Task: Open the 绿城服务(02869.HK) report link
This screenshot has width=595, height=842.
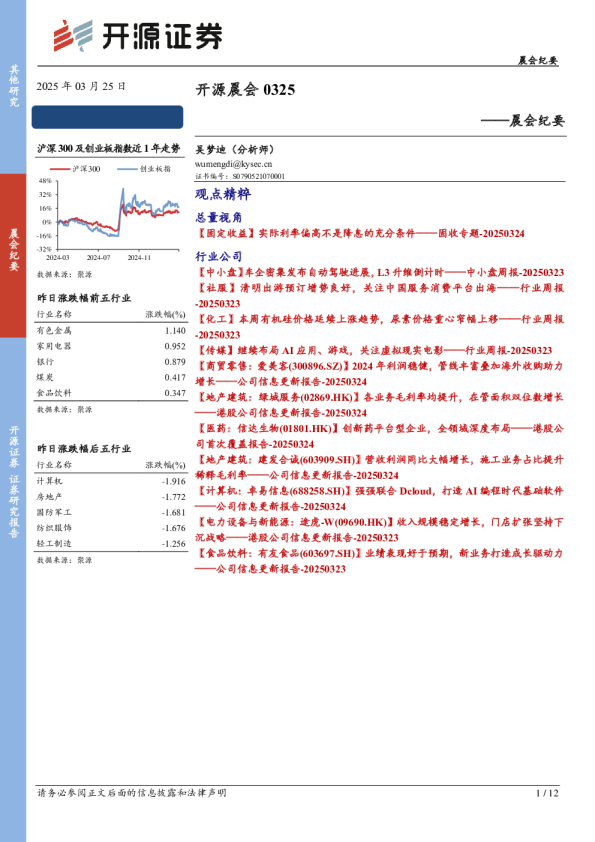Action: point(380,405)
